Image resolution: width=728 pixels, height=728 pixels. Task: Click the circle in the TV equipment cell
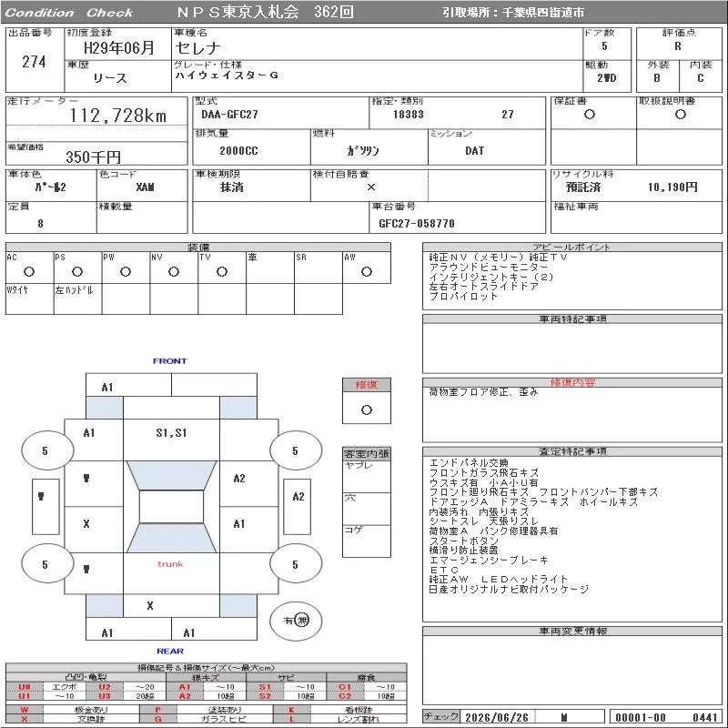click(x=222, y=271)
